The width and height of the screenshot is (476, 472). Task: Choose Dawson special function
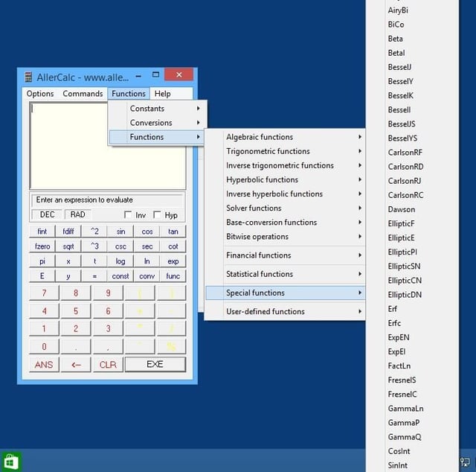[412, 209]
